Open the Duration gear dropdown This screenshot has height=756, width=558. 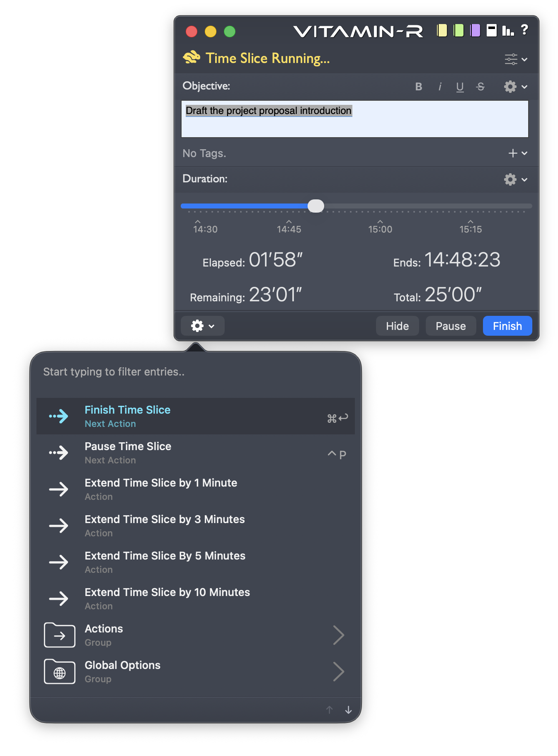[515, 179]
